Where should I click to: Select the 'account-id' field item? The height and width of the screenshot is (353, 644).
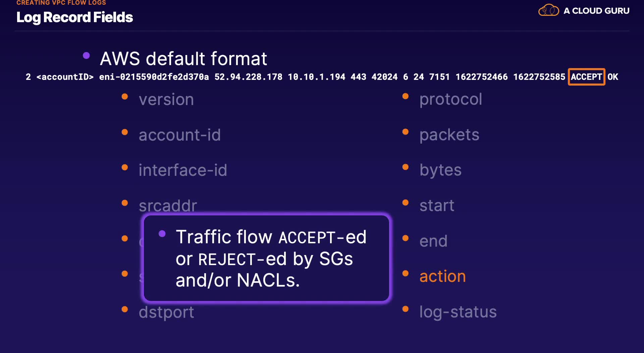tap(180, 135)
